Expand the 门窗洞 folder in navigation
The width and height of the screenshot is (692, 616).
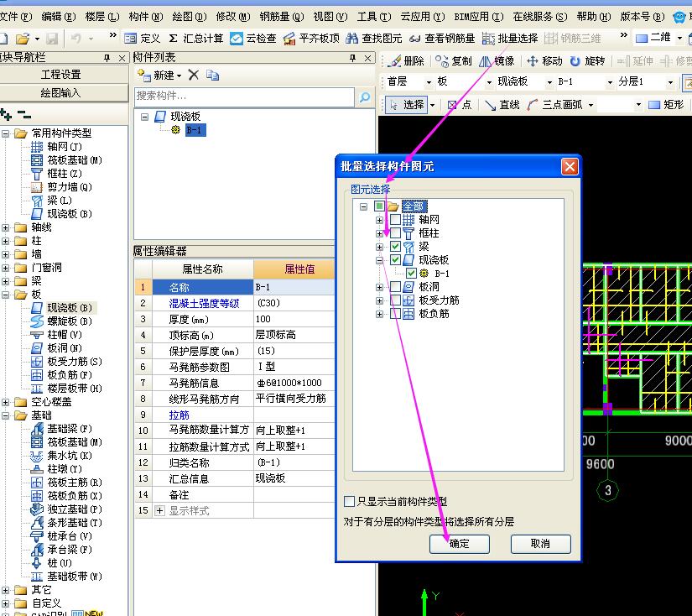pyautogui.click(x=6, y=268)
